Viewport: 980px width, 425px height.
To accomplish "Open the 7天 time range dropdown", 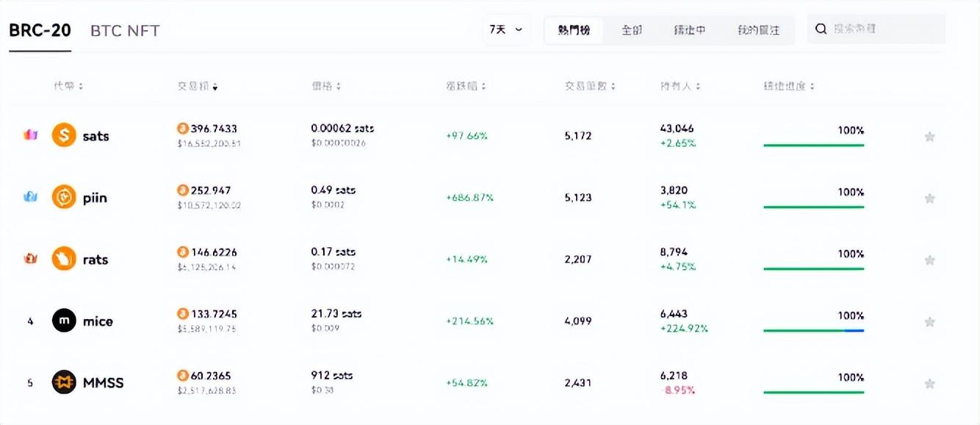I will [x=506, y=29].
